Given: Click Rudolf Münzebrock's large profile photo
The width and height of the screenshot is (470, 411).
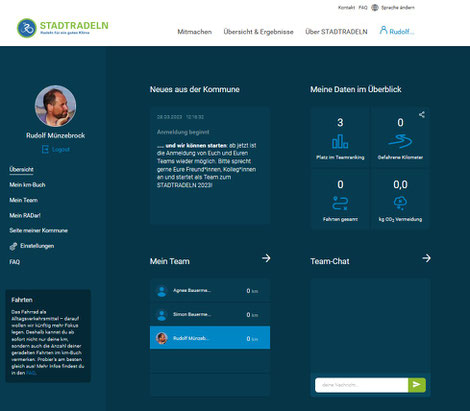Looking at the screenshot, I should pos(55,106).
